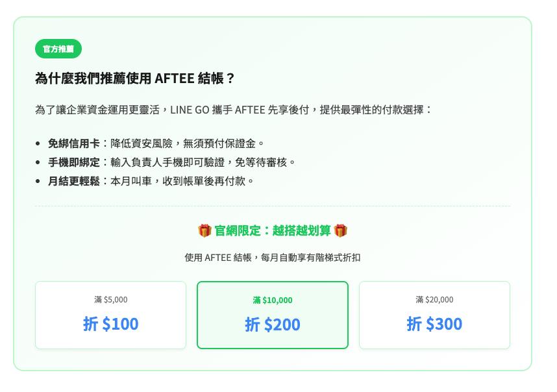Screen dimensions: 557x392
Task: Click the 每月自動享有階梯式折扣 subtitle text
Action: point(273,258)
